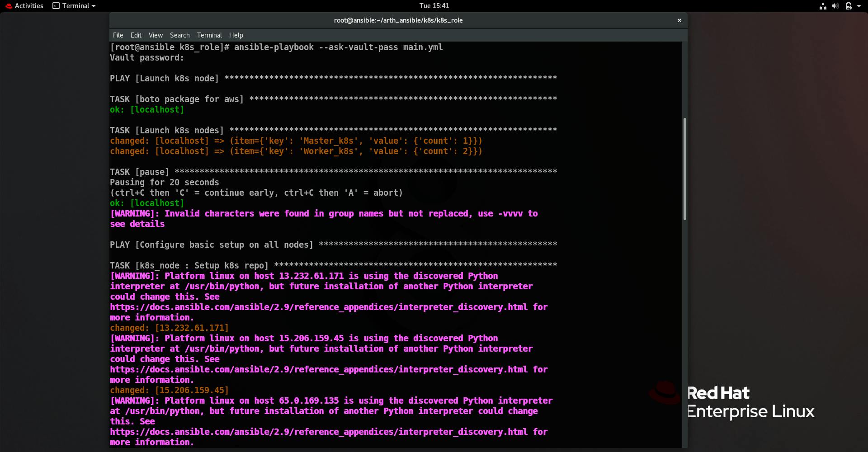Click the '(ctrl+C then 'C' = continue early' line
The width and height of the screenshot is (868, 452).
tap(256, 193)
